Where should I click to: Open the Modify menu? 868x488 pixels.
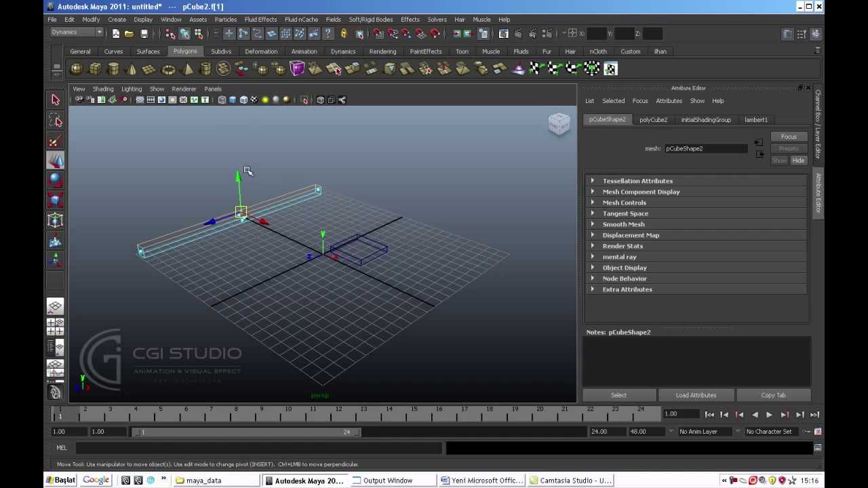pos(91,20)
